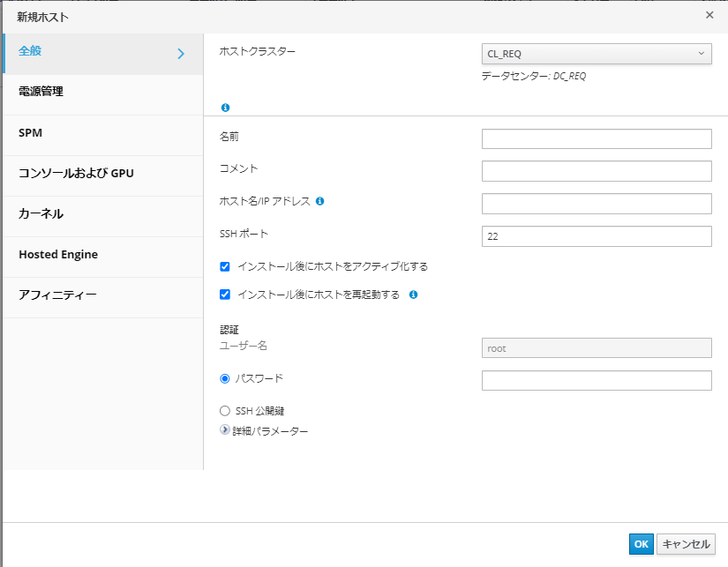Go to コンソールおよび GPU tab
728x567 pixels.
point(76,173)
